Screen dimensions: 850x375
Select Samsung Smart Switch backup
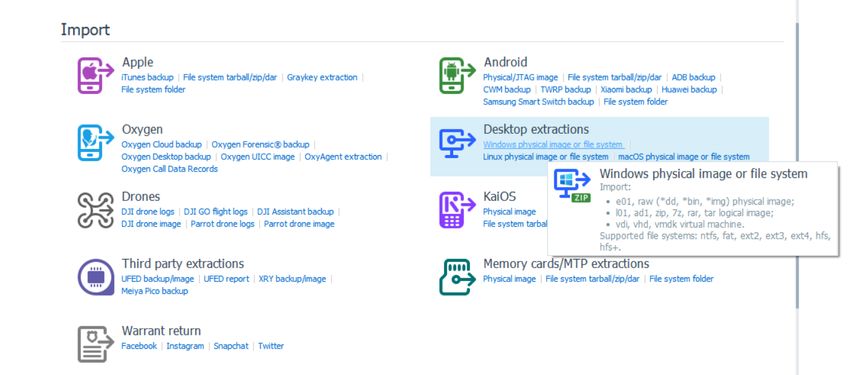538,102
